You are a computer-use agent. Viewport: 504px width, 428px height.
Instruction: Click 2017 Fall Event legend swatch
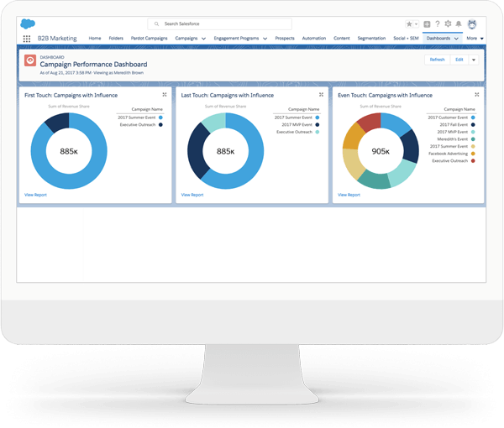tap(473, 124)
